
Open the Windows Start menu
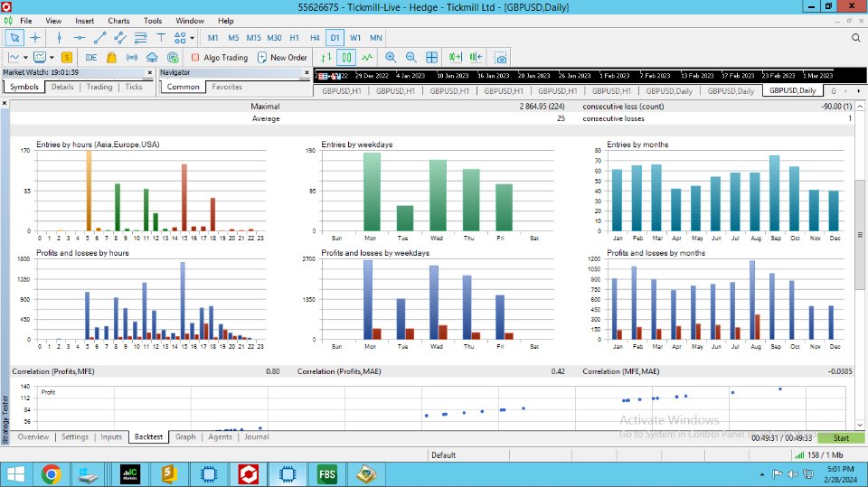coord(15,474)
